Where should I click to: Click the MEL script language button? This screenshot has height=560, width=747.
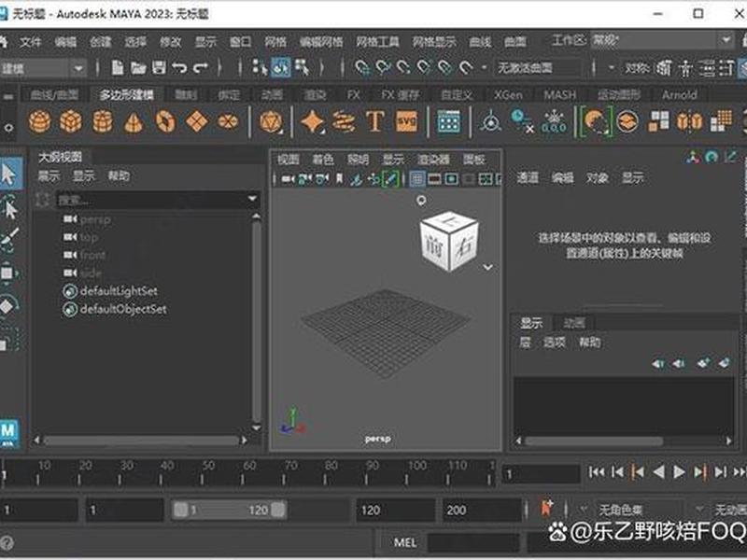(405, 542)
